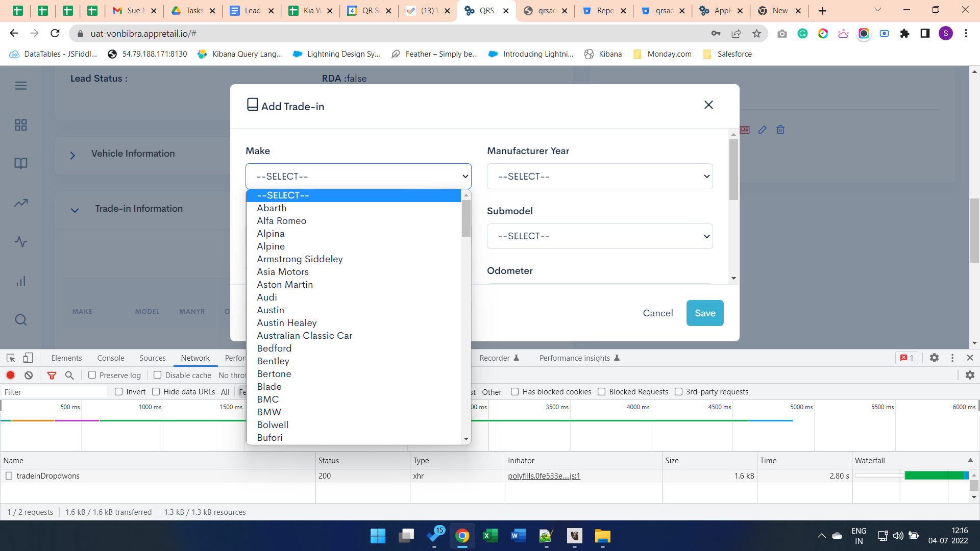Click the sidebar search magnifier icon

click(x=21, y=320)
